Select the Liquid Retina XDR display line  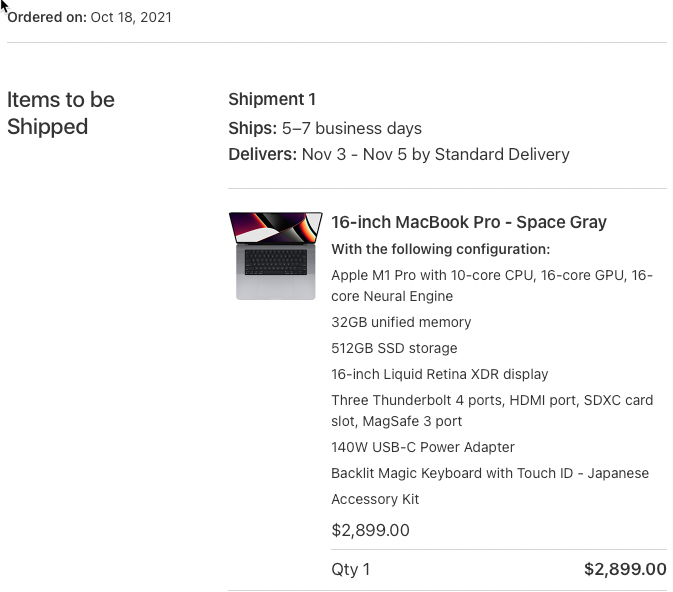click(439, 374)
